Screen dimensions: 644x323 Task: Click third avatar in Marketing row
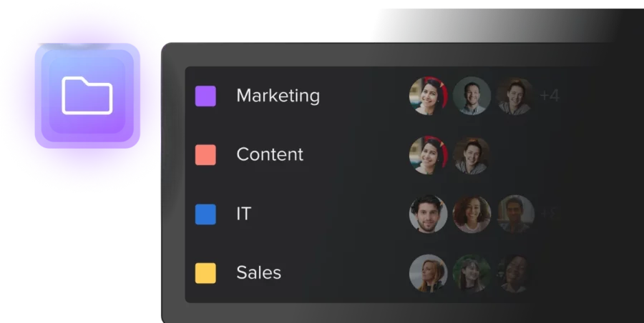[515, 96]
